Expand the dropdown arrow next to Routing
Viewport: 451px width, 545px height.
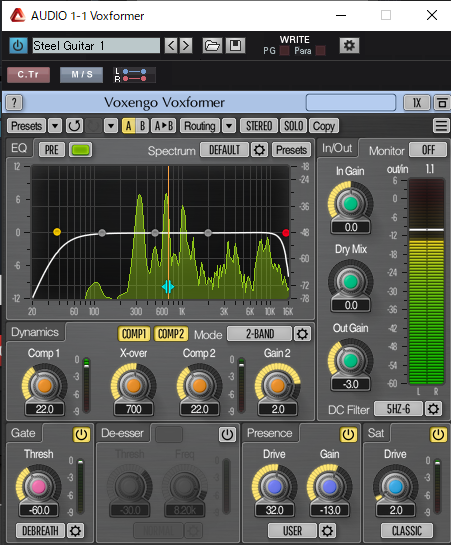click(x=229, y=126)
